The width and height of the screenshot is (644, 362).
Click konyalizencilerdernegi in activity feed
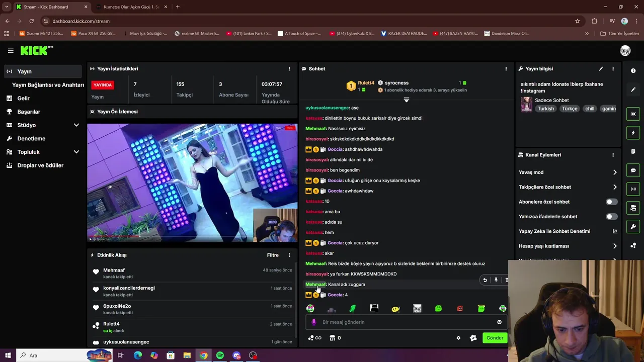(x=129, y=288)
